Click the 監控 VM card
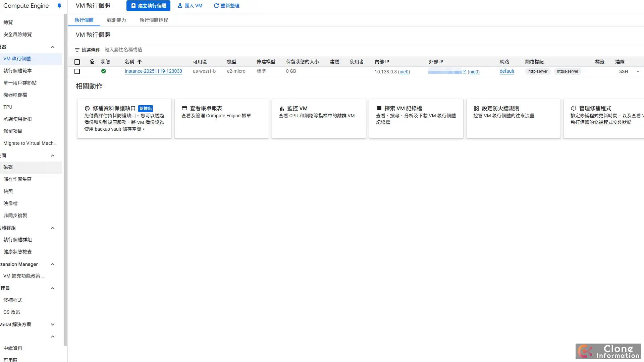 319,119
